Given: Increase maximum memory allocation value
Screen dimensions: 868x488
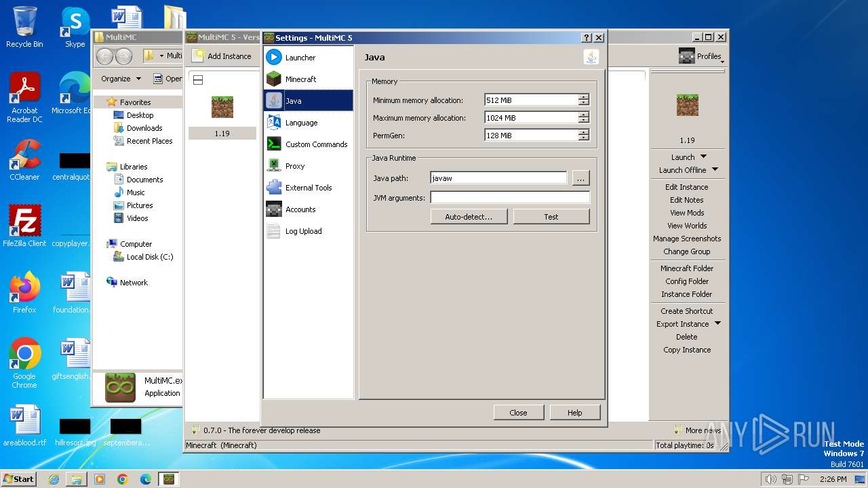Looking at the screenshot, I should 584,115.
